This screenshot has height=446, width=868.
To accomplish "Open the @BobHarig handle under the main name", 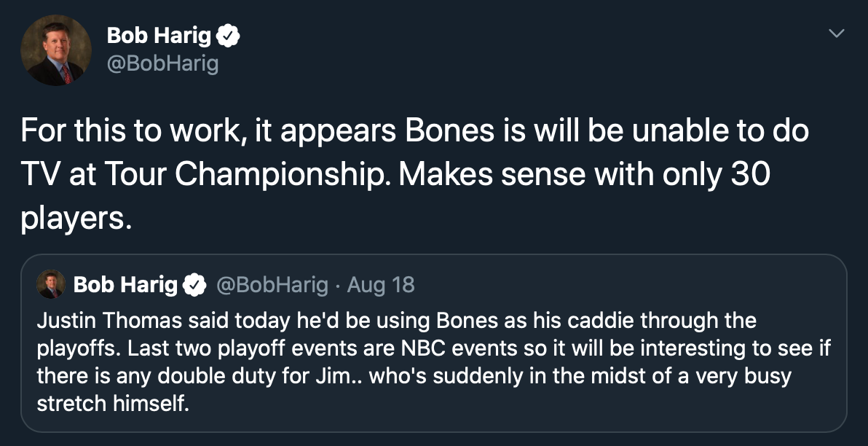I will [x=162, y=63].
